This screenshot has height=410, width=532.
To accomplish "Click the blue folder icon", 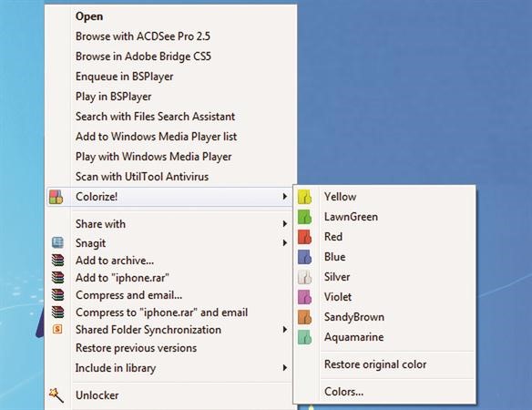I will tap(304, 257).
